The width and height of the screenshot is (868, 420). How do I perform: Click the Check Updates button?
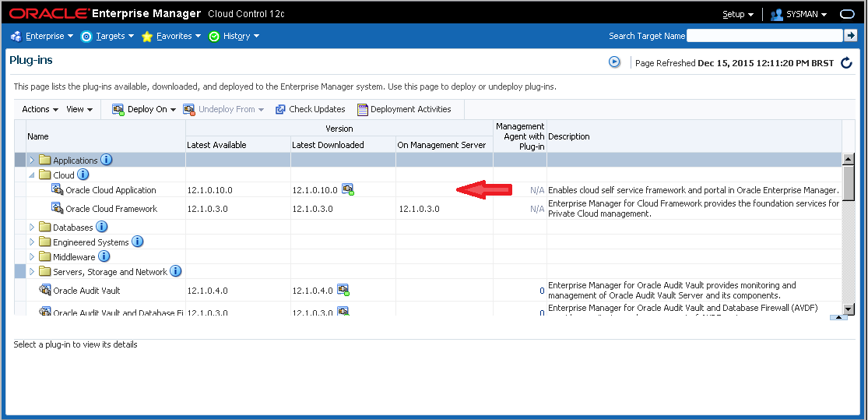(x=311, y=109)
